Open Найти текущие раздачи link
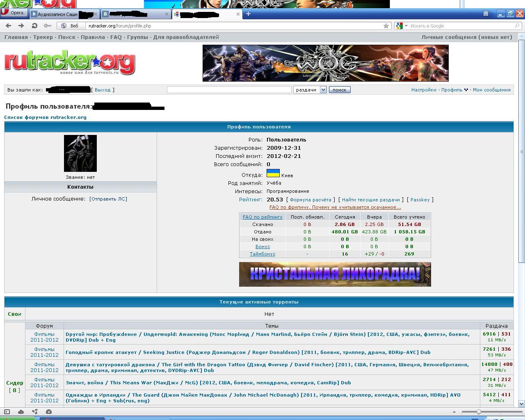525x420 pixels. coord(371,200)
